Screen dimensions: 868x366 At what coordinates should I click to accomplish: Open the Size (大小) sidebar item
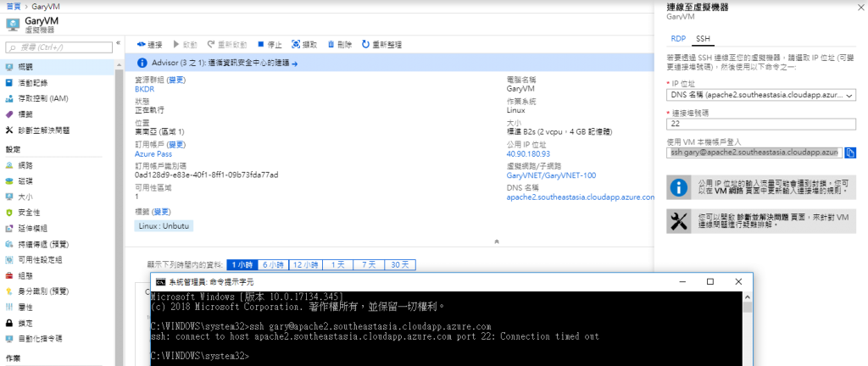coord(58,197)
